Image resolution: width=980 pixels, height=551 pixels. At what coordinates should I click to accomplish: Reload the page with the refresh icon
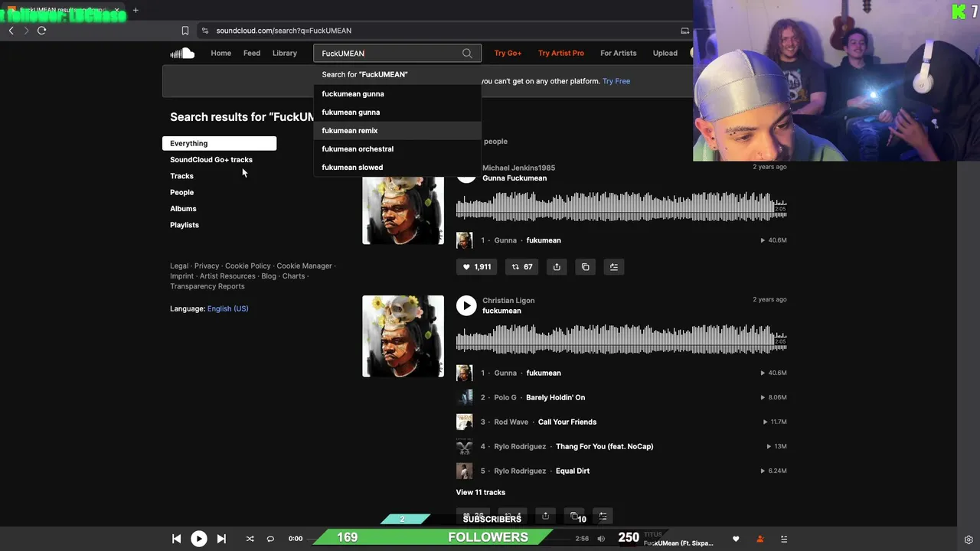41,31
